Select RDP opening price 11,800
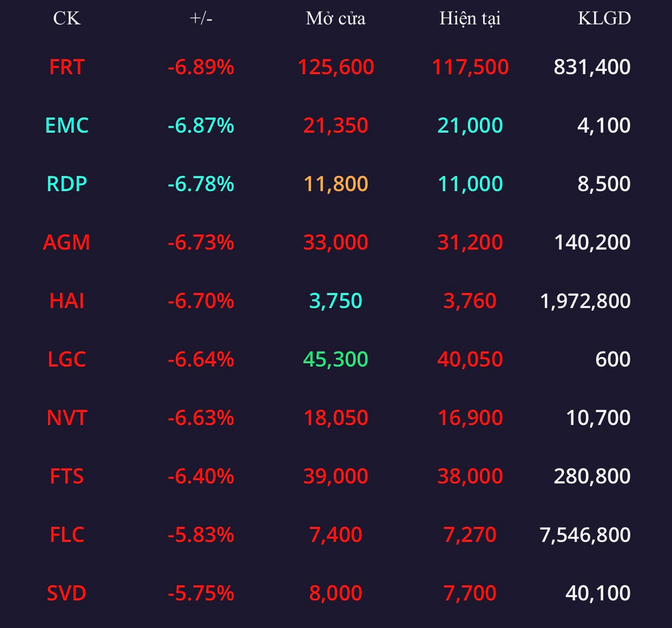 point(336,183)
